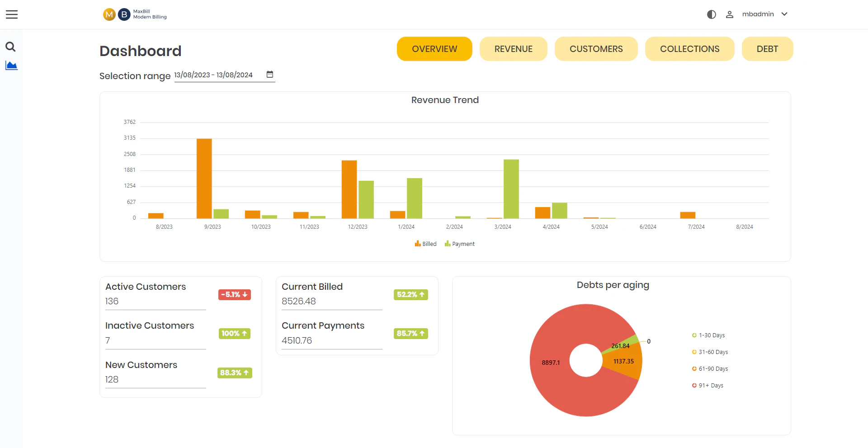Image resolution: width=868 pixels, height=448 pixels.
Task: Click the search icon in the sidebar
Action: [10, 46]
